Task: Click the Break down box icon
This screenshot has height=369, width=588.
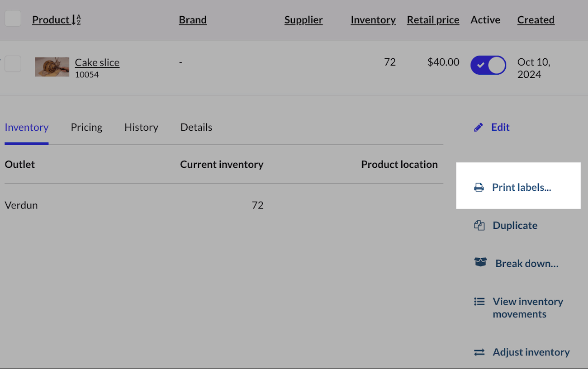Action: (480, 262)
